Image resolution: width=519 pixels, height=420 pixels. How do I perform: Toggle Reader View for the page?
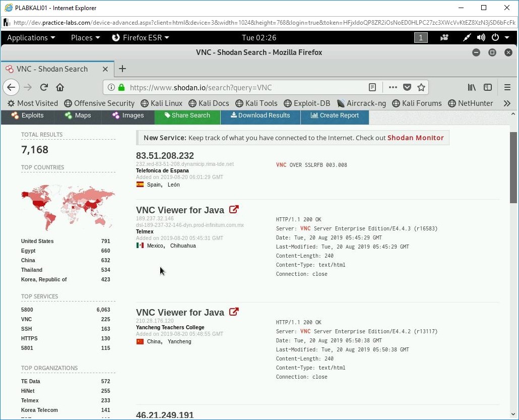click(x=372, y=87)
